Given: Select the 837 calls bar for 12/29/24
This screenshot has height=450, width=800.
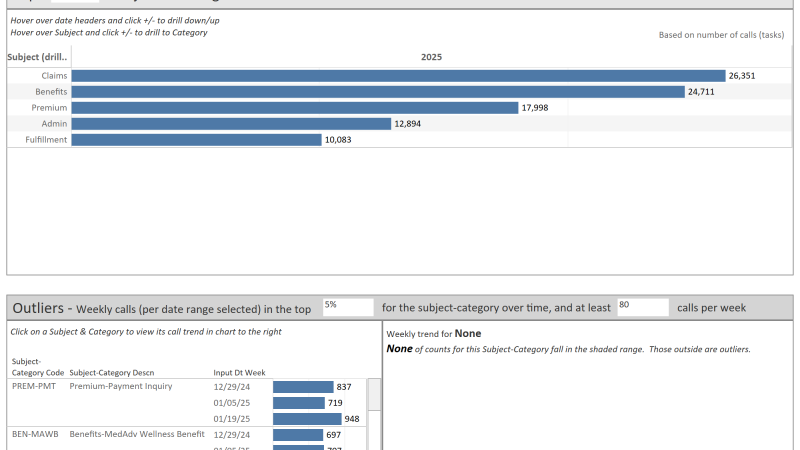Looking at the screenshot, I should [302, 387].
